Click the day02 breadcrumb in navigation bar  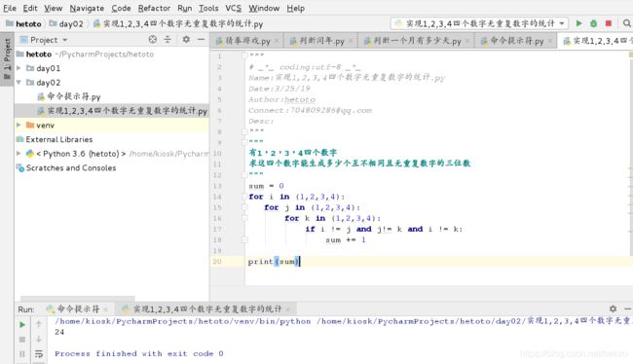click(x=66, y=23)
